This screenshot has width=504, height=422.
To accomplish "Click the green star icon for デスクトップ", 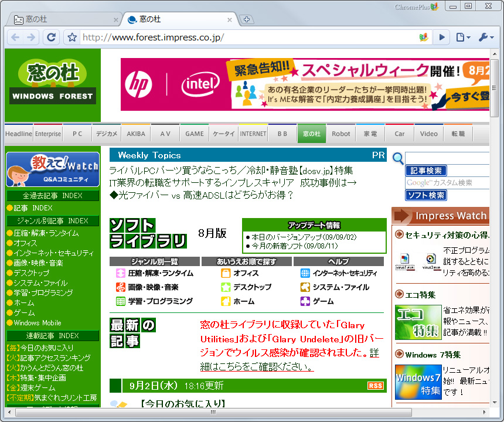I will pyautogui.click(x=227, y=287).
